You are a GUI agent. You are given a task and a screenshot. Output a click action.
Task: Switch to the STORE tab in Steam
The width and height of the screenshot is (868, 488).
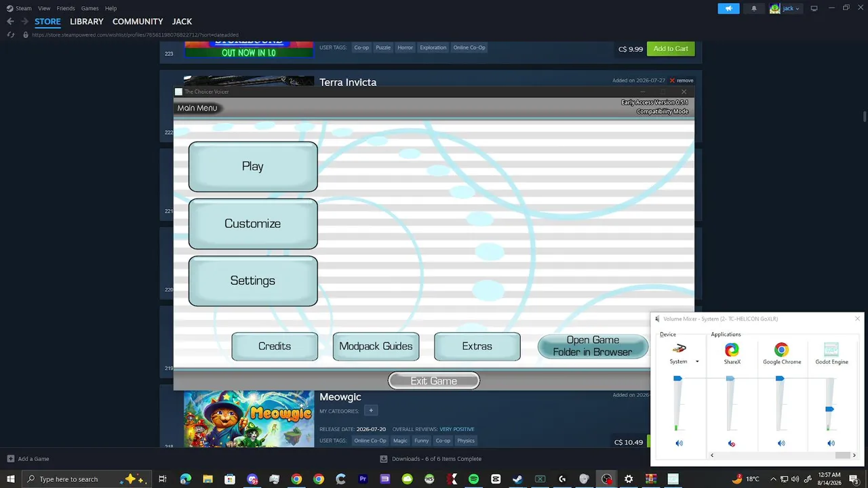[x=47, y=22]
